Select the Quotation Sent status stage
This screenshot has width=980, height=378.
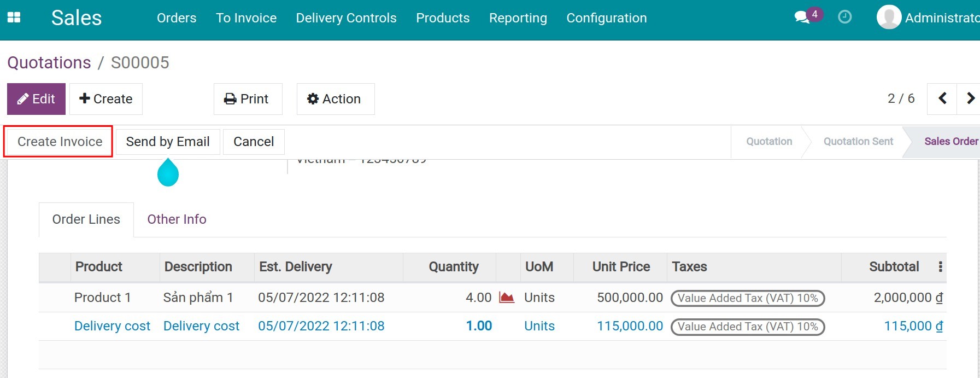point(858,142)
